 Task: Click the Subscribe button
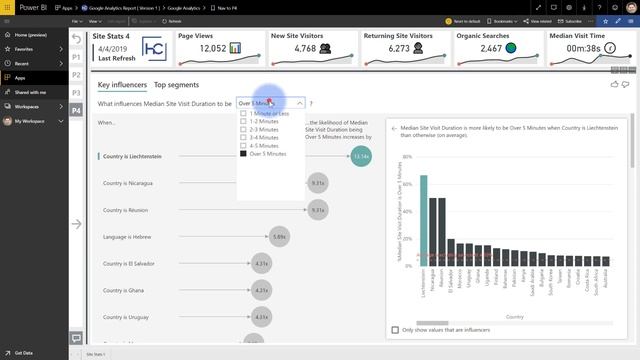(569, 21)
